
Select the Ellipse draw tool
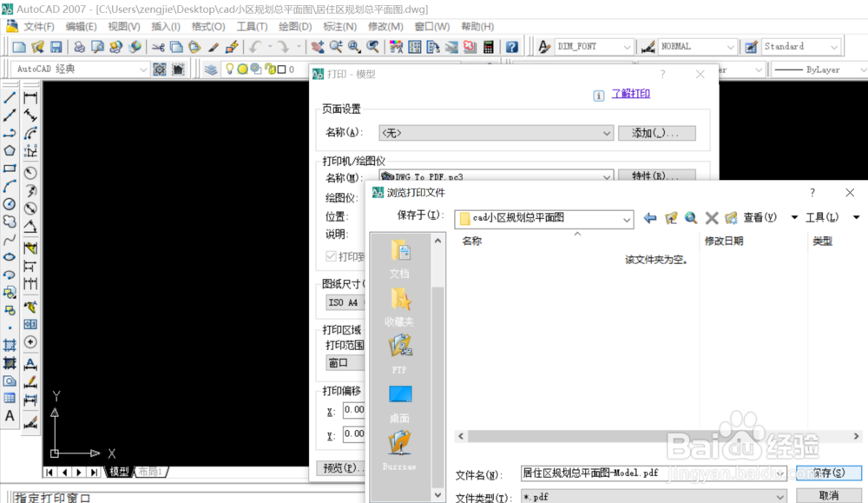coord(10,257)
